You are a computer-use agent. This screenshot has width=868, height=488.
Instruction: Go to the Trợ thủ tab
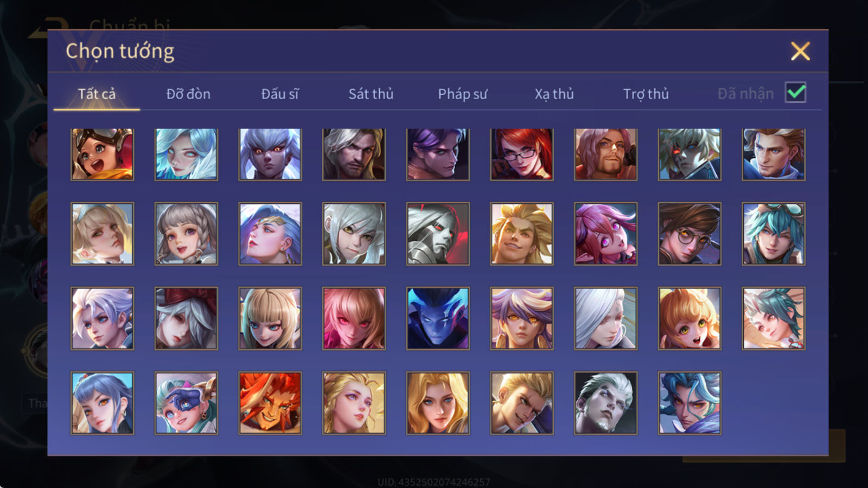[646, 94]
